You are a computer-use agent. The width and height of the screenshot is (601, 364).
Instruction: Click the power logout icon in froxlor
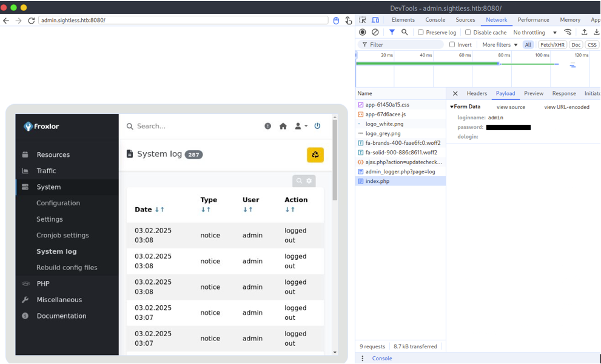pos(317,126)
